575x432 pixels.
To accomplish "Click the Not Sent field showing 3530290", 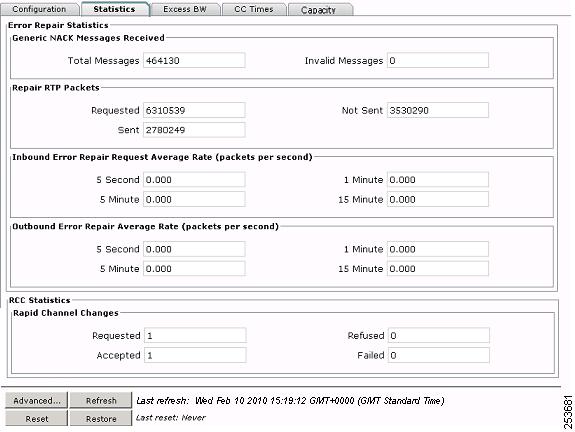I will 438,110.
